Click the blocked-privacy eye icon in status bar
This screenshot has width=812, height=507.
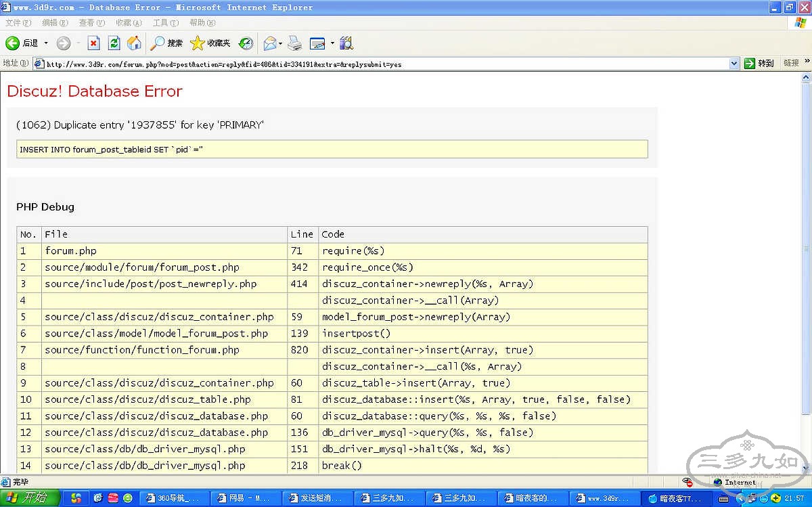[x=687, y=482]
